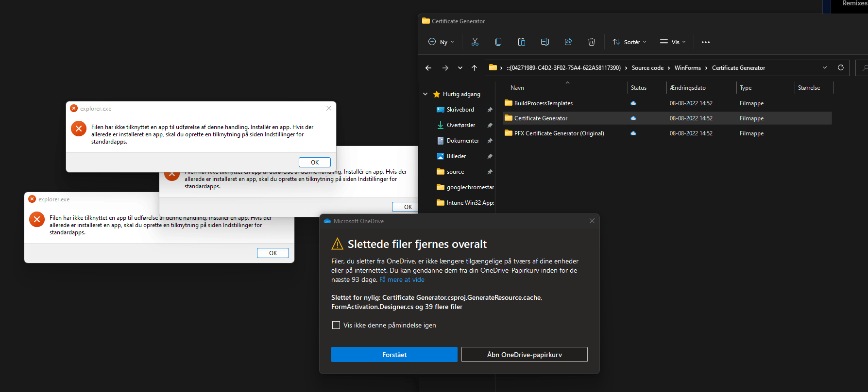Expand the Sortér dropdown menu

tap(629, 42)
